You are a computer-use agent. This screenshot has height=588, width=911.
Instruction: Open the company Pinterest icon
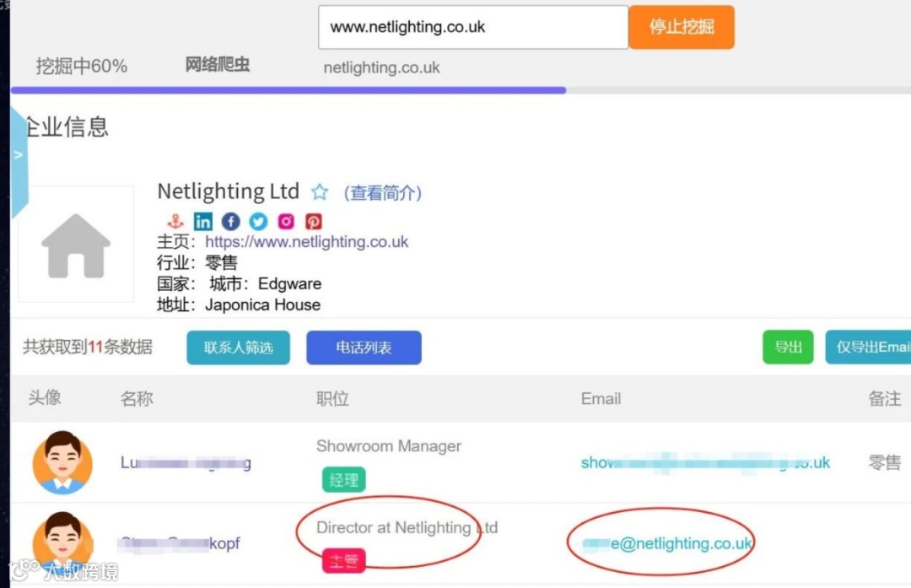click(314, 221)
